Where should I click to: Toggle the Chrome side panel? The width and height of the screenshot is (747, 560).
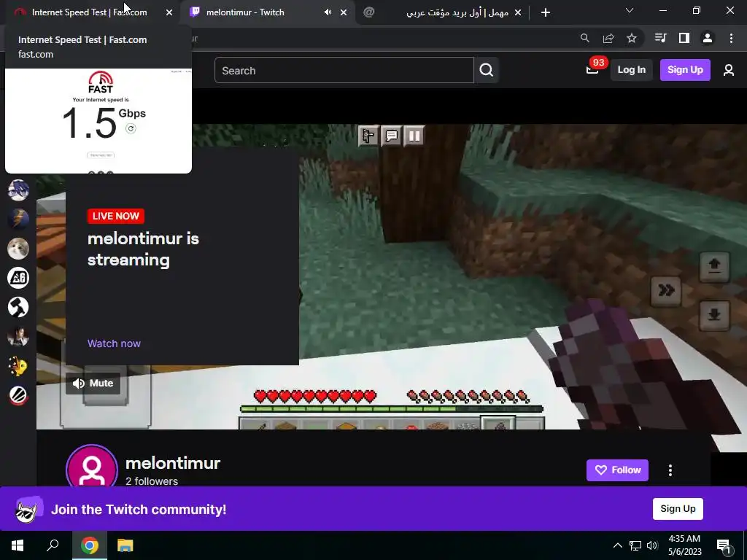click(684, 38)
